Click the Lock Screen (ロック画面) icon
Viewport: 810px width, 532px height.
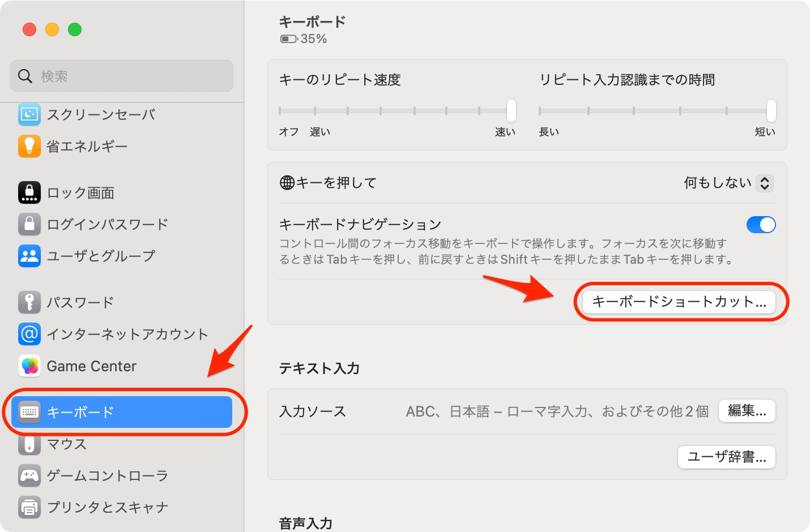29,192
